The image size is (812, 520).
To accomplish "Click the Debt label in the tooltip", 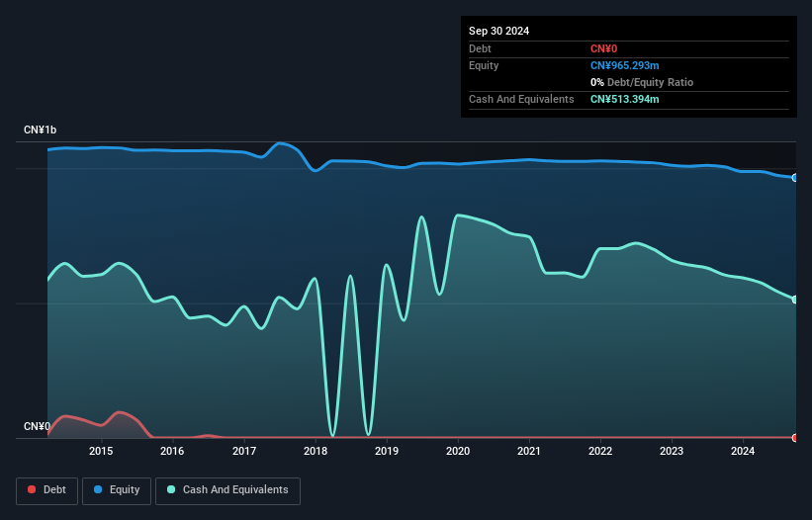I will [x=480, y=48].
